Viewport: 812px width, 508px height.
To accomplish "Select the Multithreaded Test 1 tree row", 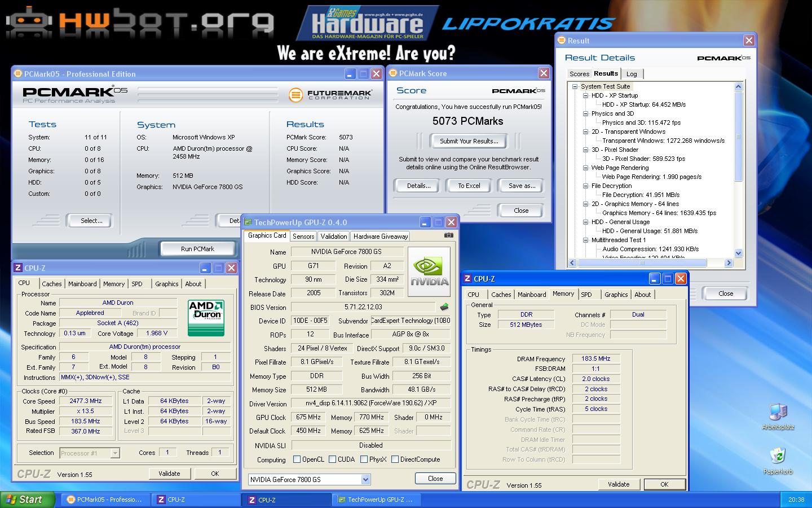I will click(619, 240).
